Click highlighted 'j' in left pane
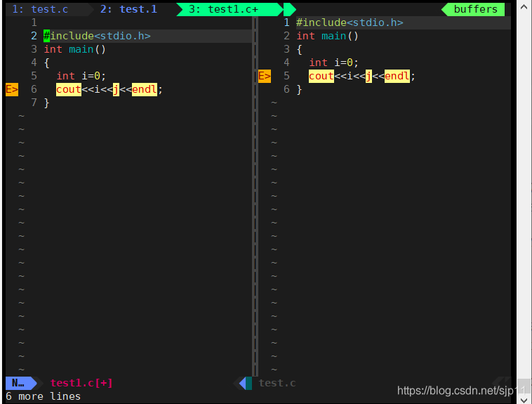This screenshot has width=532, height=404. pyautogui.click(x=116, y=90)
